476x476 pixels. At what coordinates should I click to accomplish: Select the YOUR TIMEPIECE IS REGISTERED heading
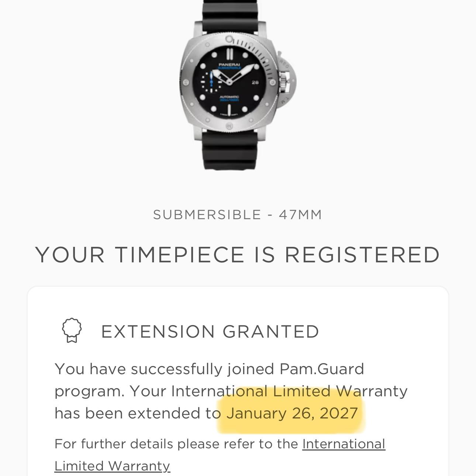(238, 254)
